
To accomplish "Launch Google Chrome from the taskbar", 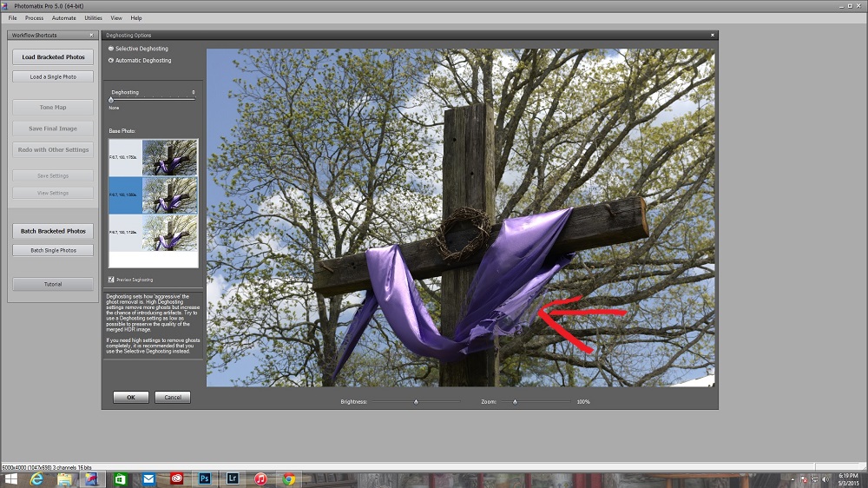I will pyautogui.click(x=288, y=478).
